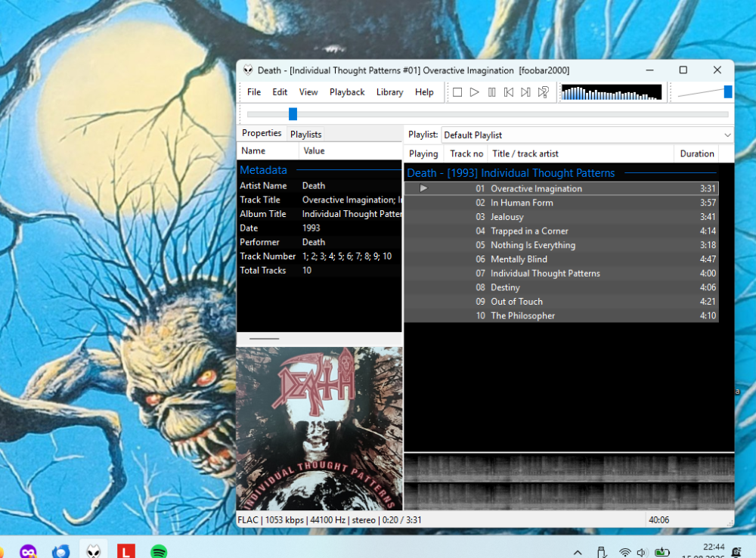Image resolution: width=756 pixels, height=558 pixels.
Task: Show hidden system tray icons
Action: [578, 552]
